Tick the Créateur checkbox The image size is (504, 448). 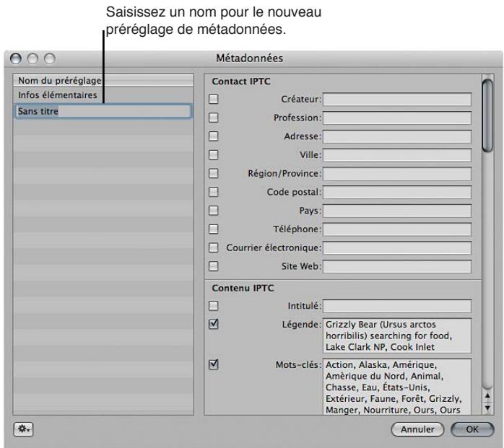214,99
